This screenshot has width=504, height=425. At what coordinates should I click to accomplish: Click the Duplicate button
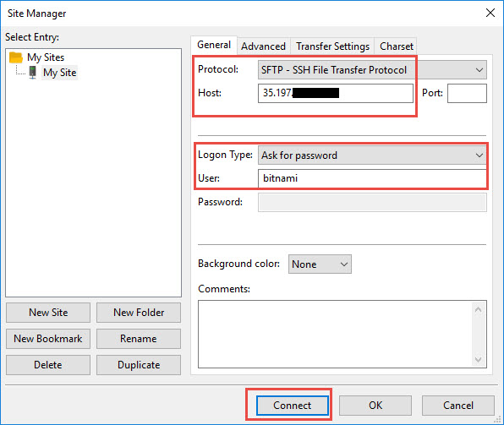139,365
